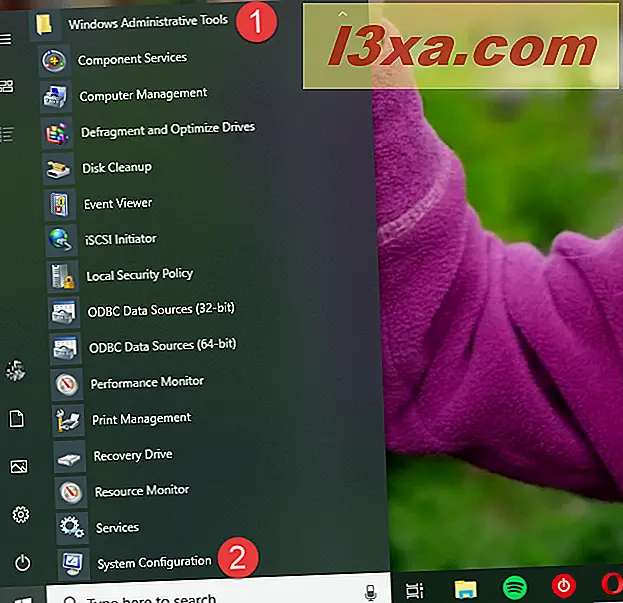Select the Local Security Policy label
Screen dimensions: 623x603
(x=140, y=274)
